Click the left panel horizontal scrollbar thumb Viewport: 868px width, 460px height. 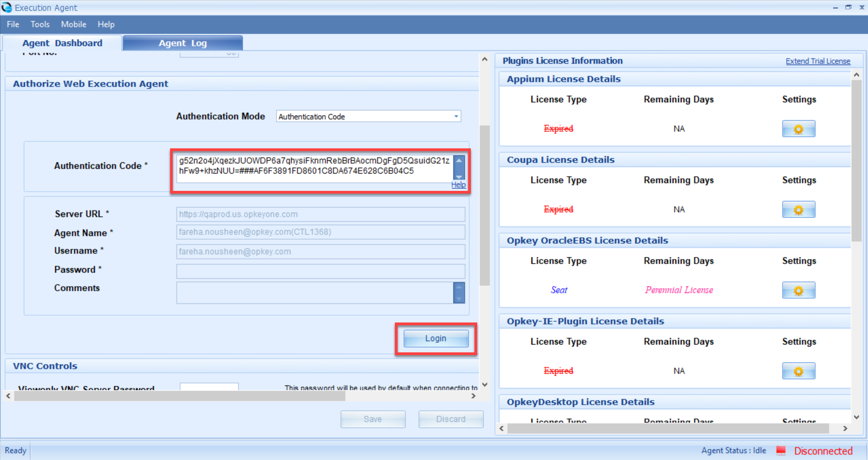(180, 396)
